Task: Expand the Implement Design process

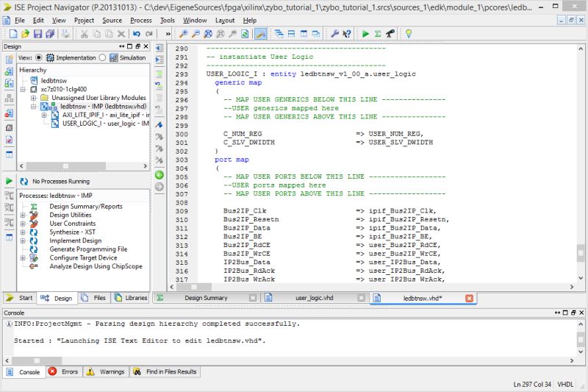Action: point(23,240)
